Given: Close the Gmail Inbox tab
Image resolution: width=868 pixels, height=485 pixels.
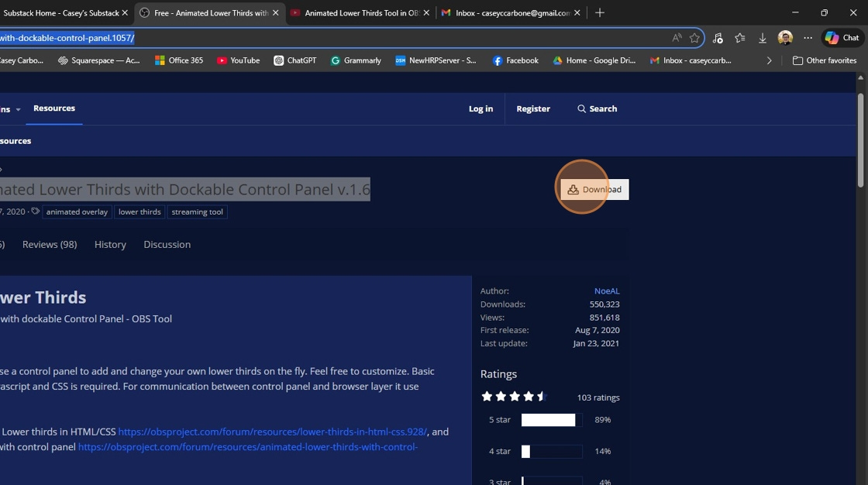Looking at the screenshot, I should coord(577,12).
